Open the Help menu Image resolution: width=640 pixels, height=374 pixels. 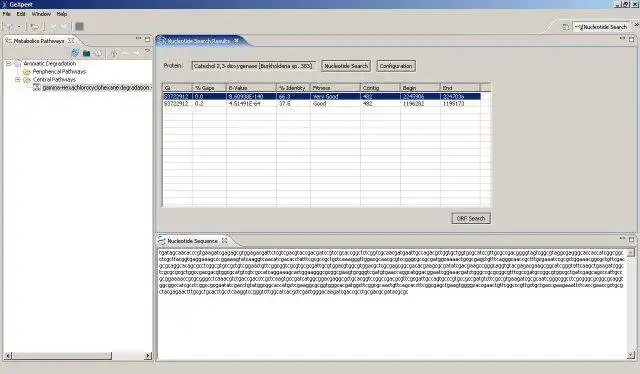(62, 14)
